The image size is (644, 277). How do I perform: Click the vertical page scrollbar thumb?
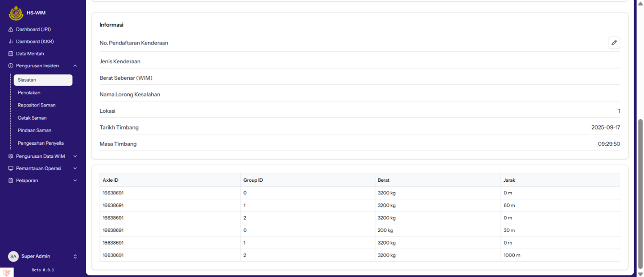[640, 194]
